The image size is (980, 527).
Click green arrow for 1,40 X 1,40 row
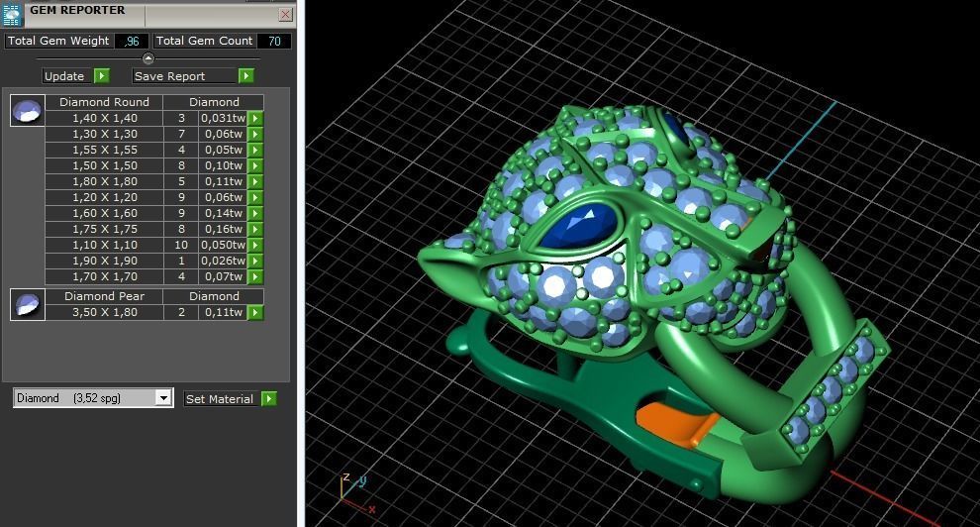pyautogui.click(x=255, y=118)
